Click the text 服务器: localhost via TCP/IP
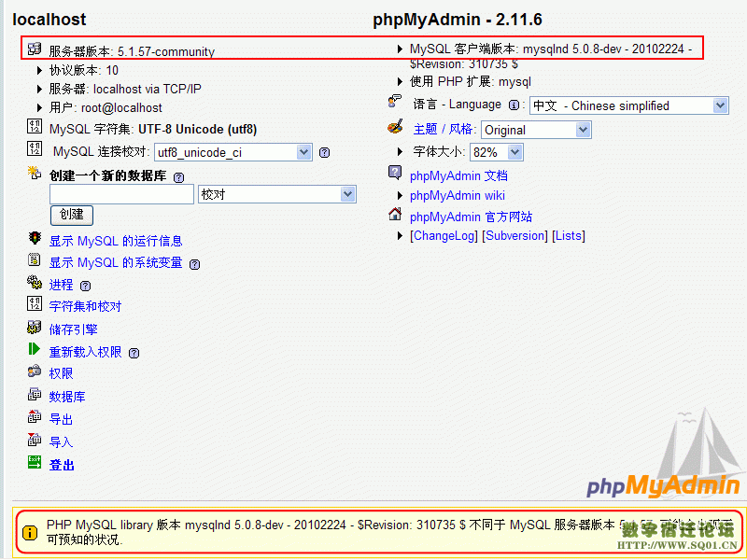 pyautogui.click(x=125, y=89)
